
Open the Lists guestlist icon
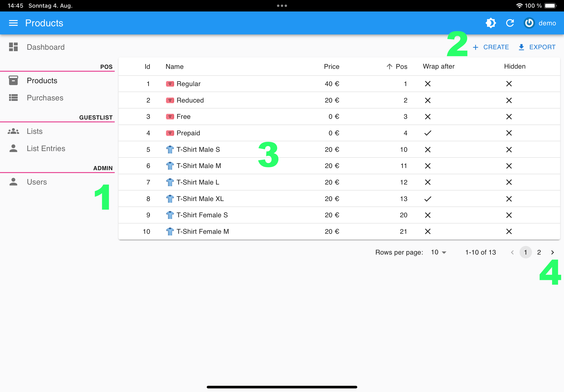point(13,131)
